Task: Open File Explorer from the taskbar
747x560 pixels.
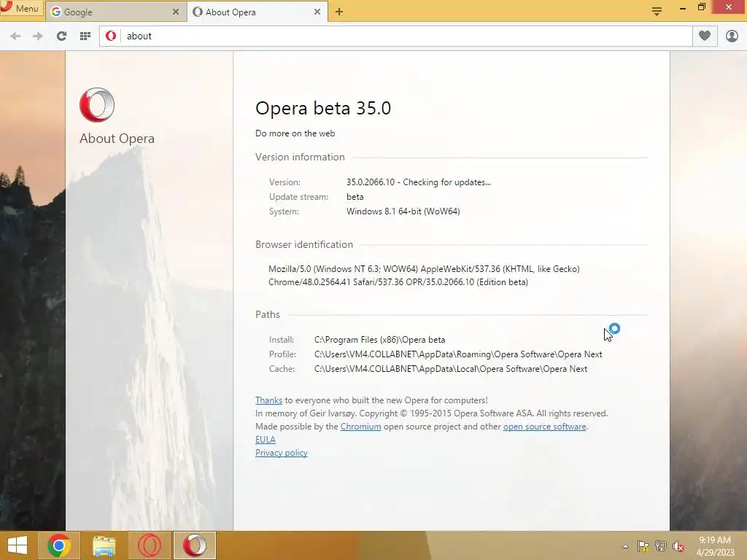Action: 104,545
